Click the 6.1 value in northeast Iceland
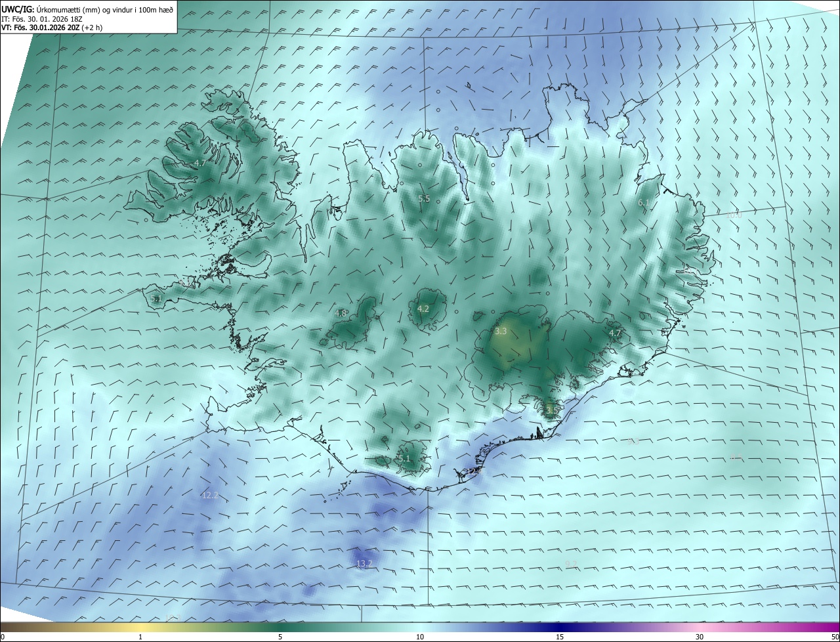Image resolution: width=840 pixels, height=642 pixels. coord(644,203)
